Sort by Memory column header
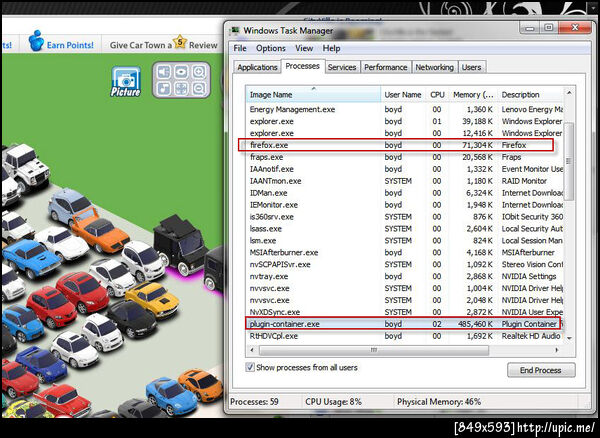This screenshot has width=600, height=438. [473, 94]
